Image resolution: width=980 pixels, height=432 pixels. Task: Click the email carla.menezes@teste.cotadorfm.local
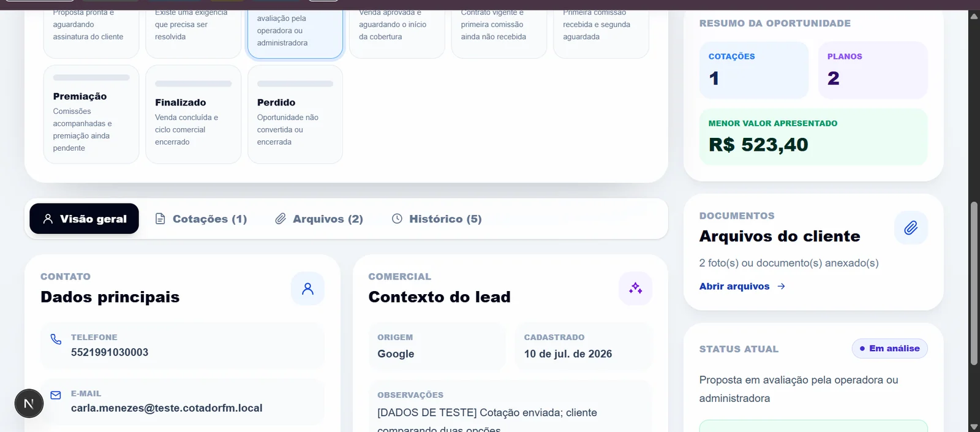pyautogui.click(x=167, y=408)
